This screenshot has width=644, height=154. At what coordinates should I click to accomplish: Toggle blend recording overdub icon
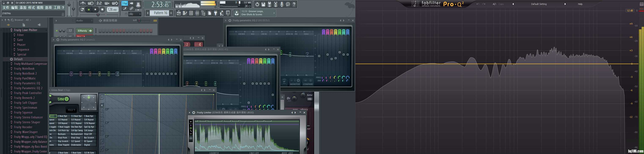[x=107, y=3]
